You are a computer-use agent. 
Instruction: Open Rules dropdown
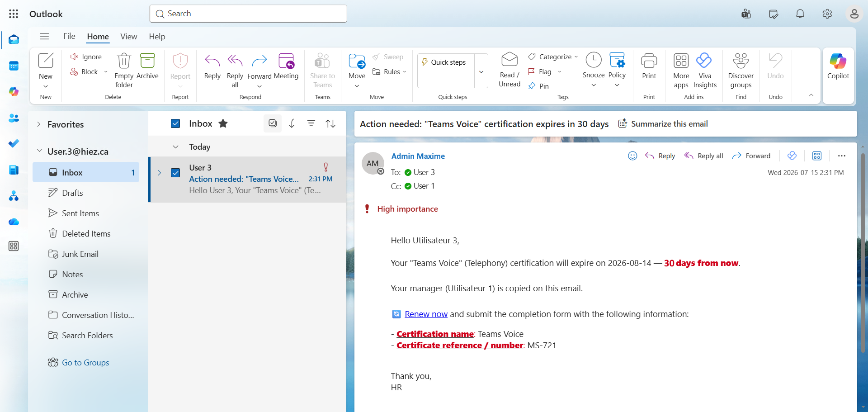pyautogui.click(x=389, y=72)
